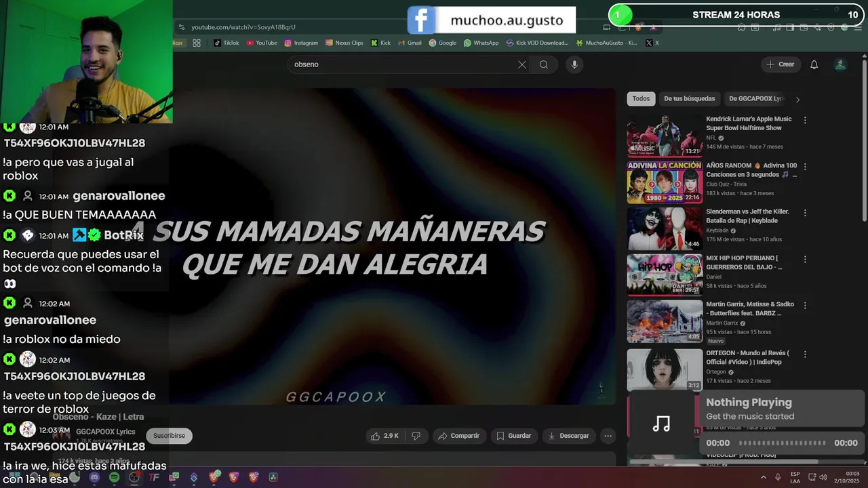Open the TikTok bookmark
Screen dimensions: 868x488
click(x=226, y=43)
